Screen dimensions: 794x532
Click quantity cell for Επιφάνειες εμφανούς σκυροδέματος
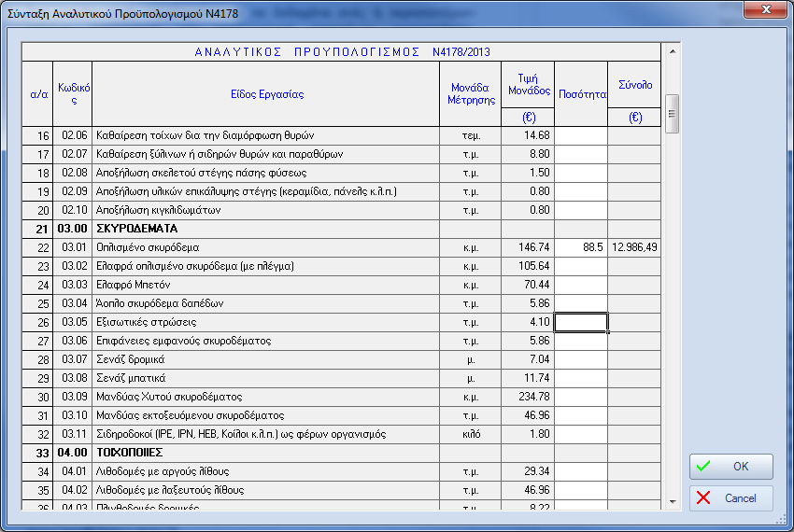(x=581, y=342)
